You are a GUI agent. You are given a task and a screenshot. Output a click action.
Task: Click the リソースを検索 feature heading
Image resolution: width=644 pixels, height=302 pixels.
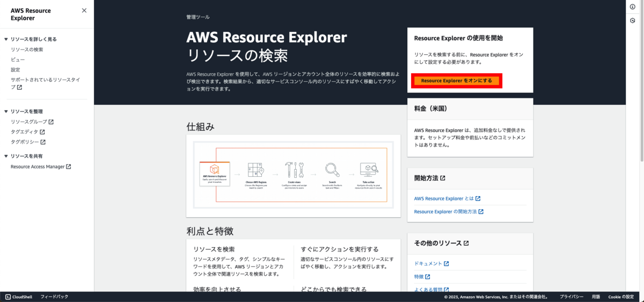tap(214, 249)
